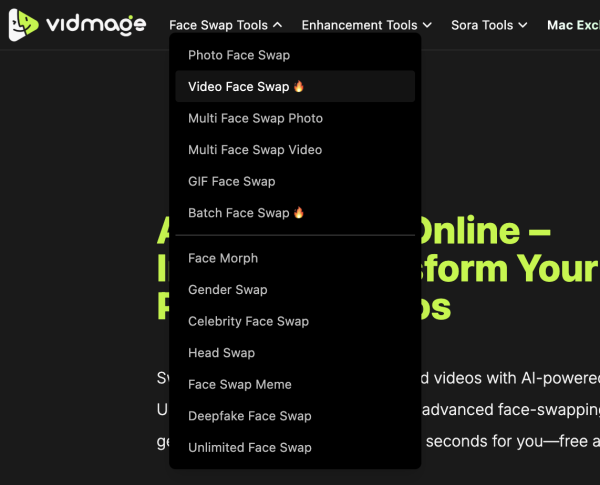Select Multi Face Swap Photo
600x485 pixels.
[255, 118]
